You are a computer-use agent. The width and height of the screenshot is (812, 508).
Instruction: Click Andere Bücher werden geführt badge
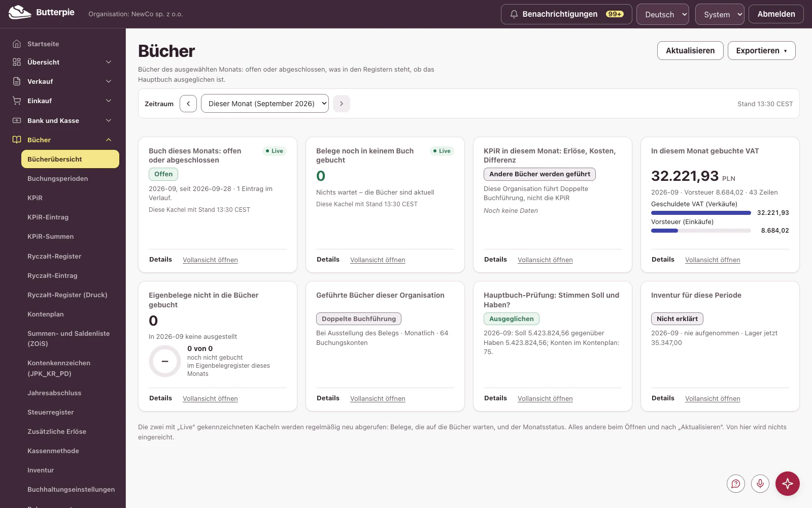point(539,174)
